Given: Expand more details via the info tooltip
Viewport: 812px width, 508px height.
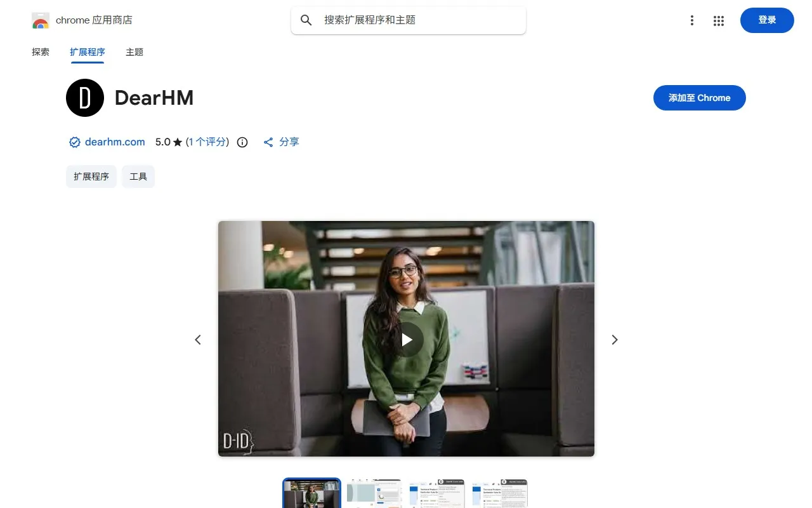Looking at the screenshot, I should [x=242, y=142].
